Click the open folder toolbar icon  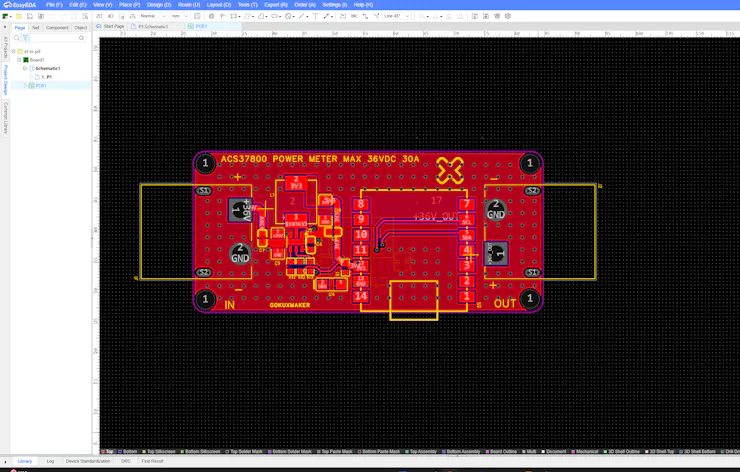(x=19, y=16)
